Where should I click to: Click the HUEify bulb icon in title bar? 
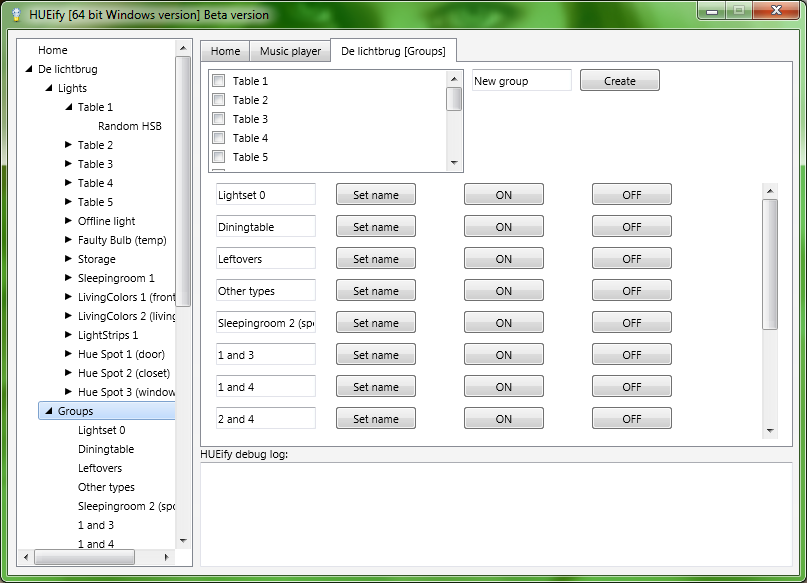click(x=16, y=14)
